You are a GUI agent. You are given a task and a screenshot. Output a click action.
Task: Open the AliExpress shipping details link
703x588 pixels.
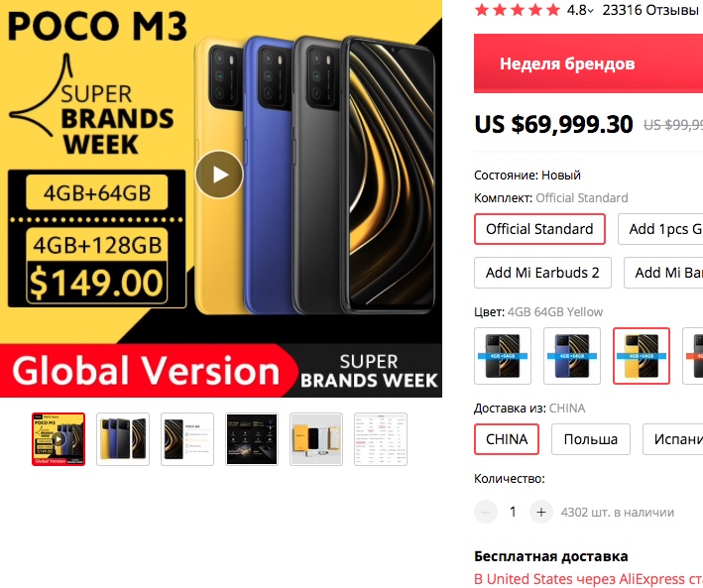[x=588, y=579]
